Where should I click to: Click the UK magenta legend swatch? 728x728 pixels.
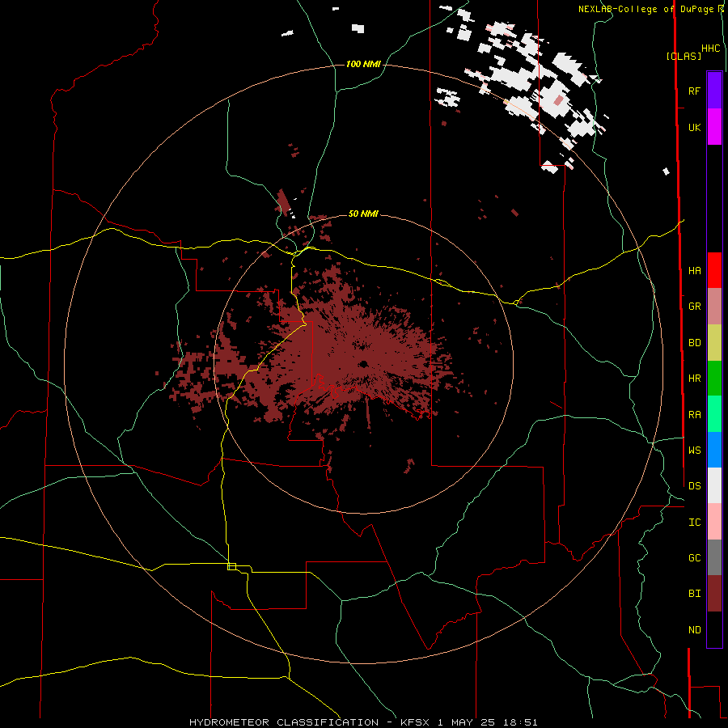click(x=714, y=127)
